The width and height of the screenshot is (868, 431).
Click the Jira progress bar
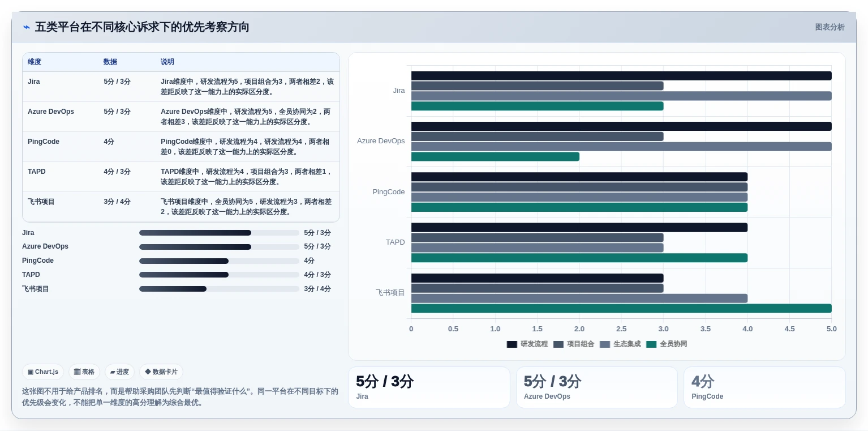(x=219, y=233)
